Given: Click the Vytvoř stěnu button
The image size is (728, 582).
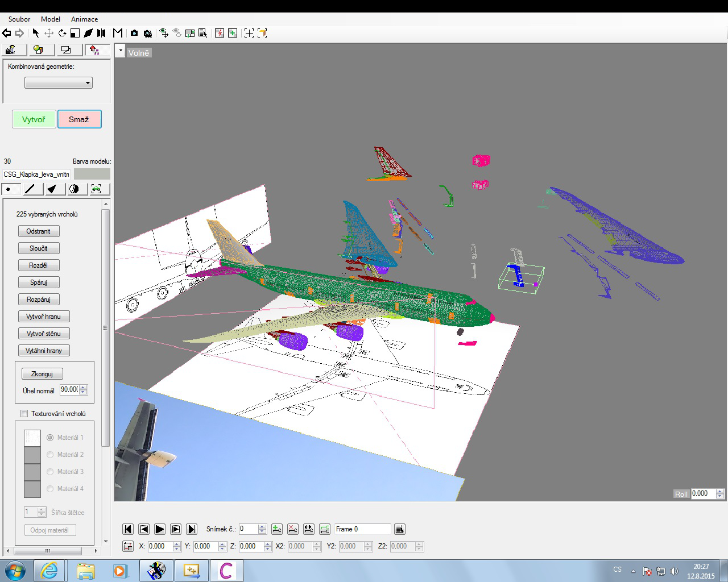Looking at the screenshot, I should (44, 334).
